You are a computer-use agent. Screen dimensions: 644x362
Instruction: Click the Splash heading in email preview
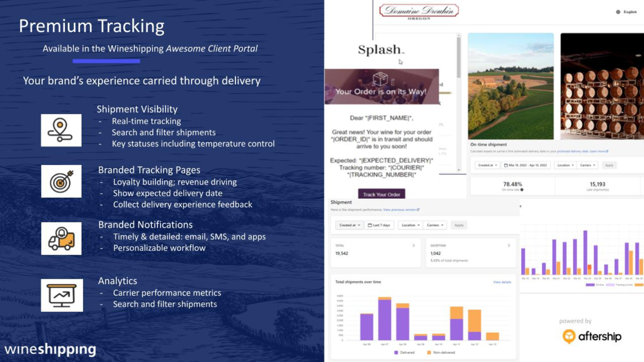click(381, 50)
